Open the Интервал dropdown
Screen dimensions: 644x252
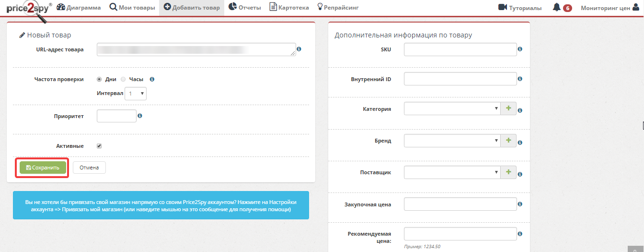136,93
